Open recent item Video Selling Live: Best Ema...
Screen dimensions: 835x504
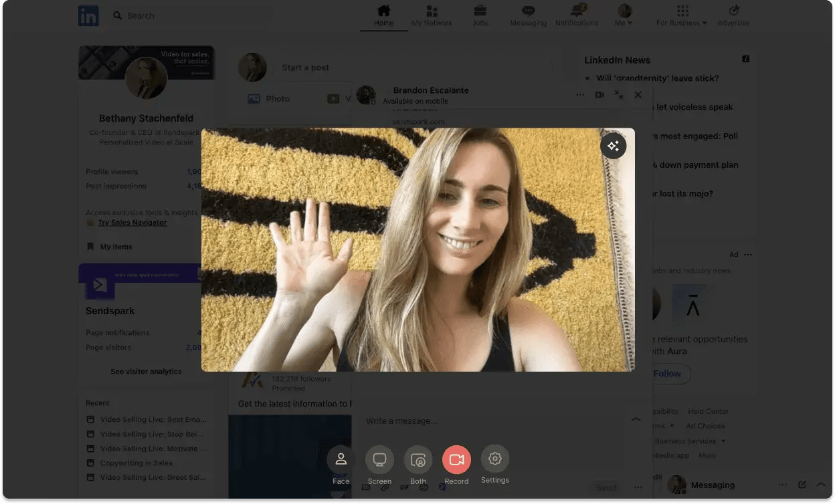pyautogui.click(x=153, y=420)
